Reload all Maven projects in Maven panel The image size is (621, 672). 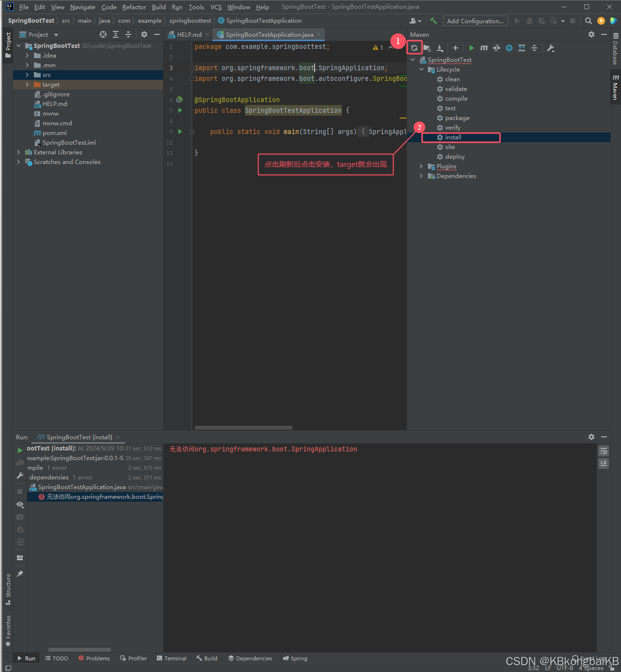tap(414, 48)
